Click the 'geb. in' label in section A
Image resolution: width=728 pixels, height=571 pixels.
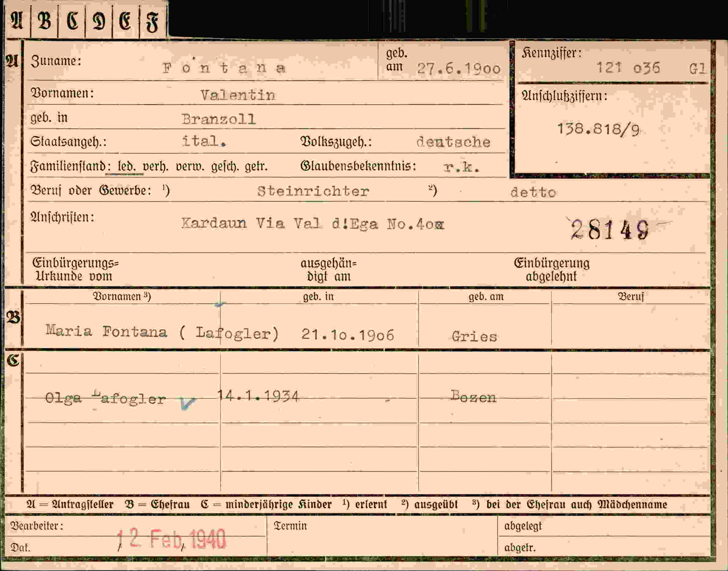click(49, 118)
